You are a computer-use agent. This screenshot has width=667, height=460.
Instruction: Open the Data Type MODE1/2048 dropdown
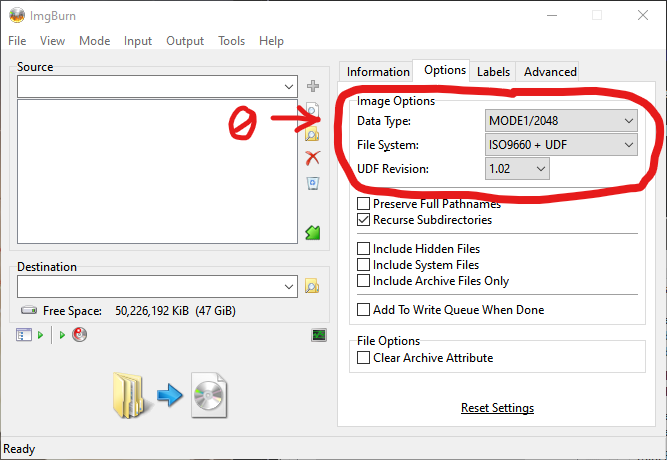(561, 121)
